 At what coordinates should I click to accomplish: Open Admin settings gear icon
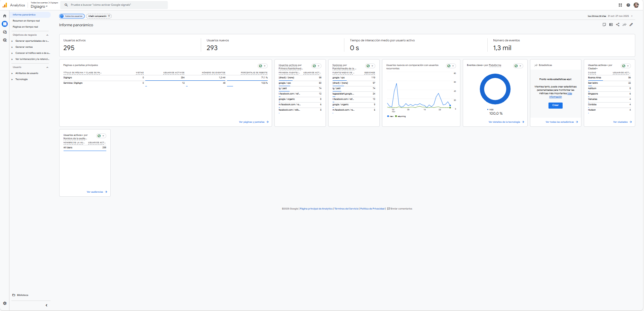(5, 303)
